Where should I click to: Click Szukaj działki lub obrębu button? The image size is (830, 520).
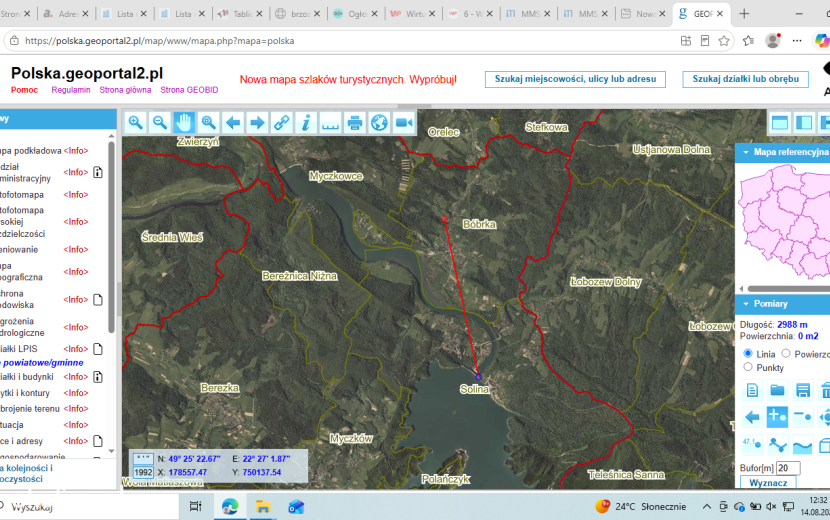point(745,79)
